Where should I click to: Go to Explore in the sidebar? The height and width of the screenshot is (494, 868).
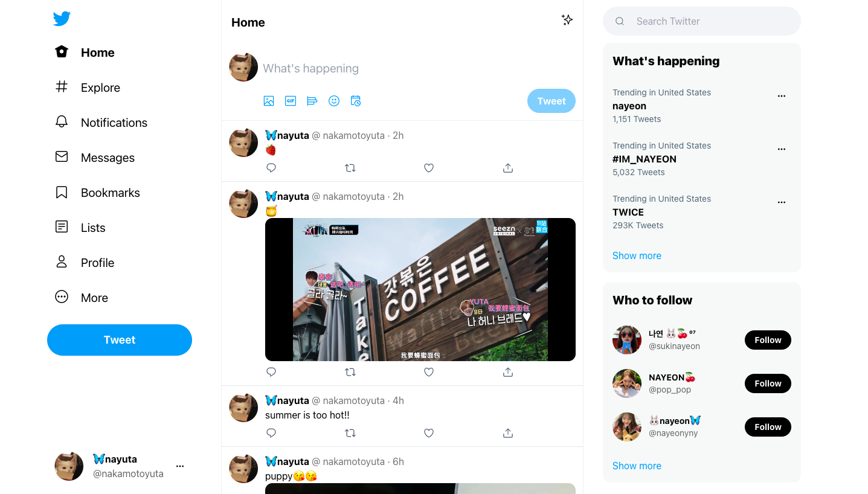click(88, 88)
